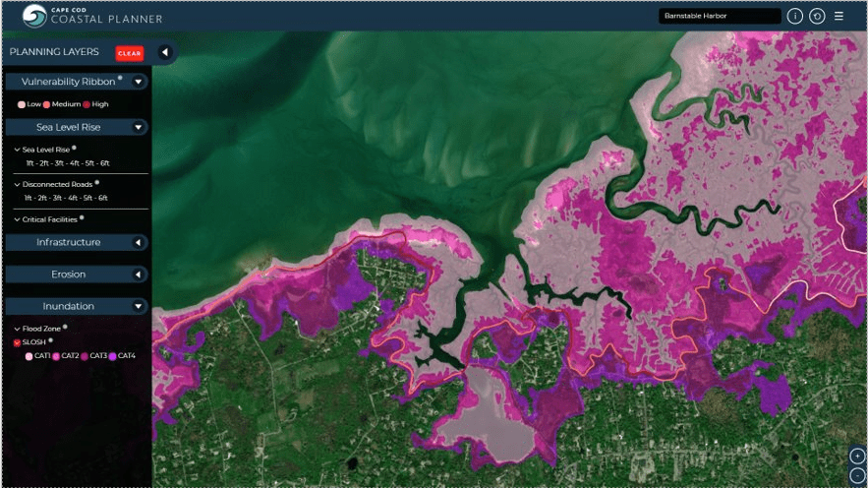Image resolution: width=868 pixels, height=488 pixels.
Task: Click the CAT2 legend swatch
Action: [56, 356]
